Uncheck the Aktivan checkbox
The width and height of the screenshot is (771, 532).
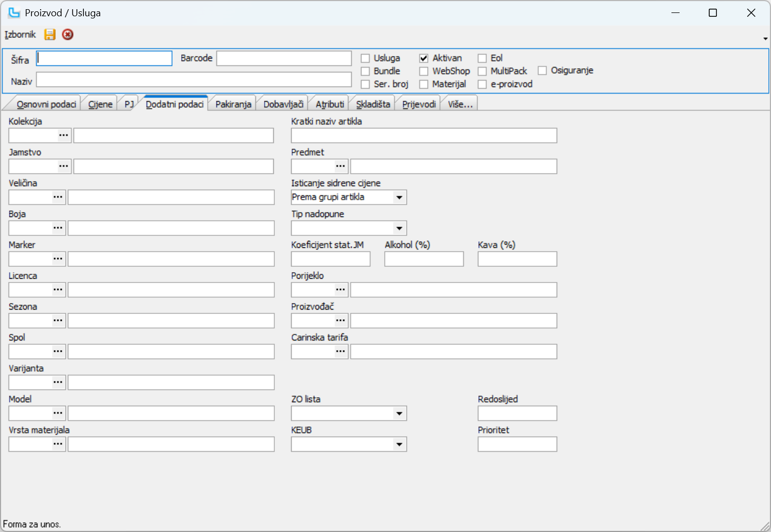[x=424, y=58]
